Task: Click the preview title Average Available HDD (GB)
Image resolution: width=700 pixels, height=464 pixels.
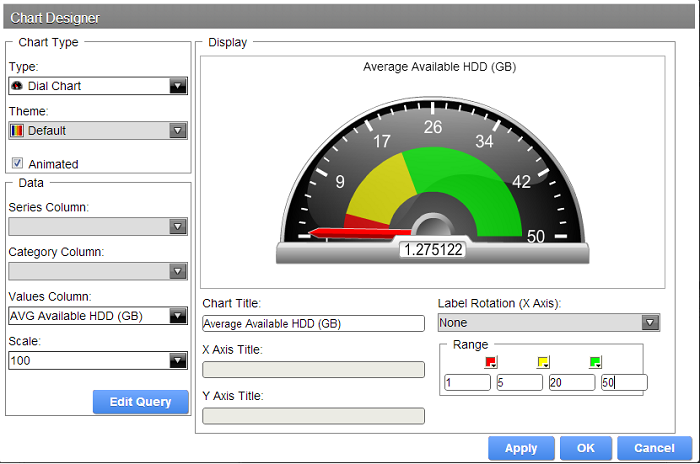Action: 439,67
